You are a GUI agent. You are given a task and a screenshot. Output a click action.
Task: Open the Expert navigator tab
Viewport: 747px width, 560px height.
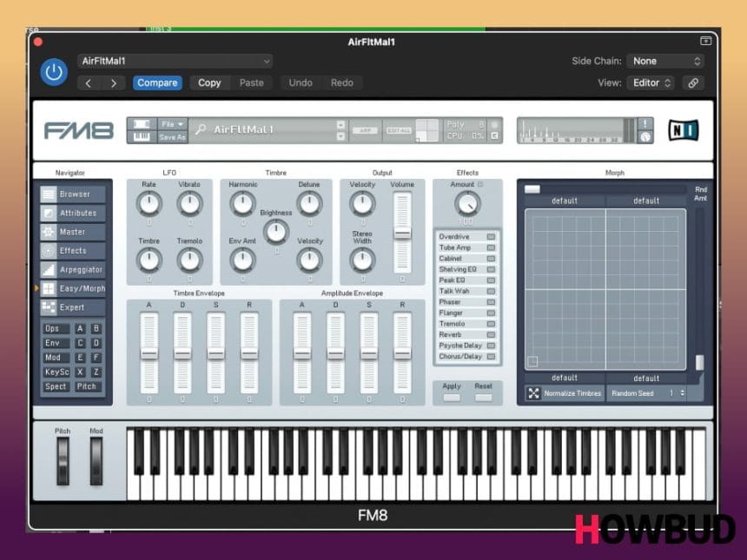pyautogui.click(x=73, y=307)
